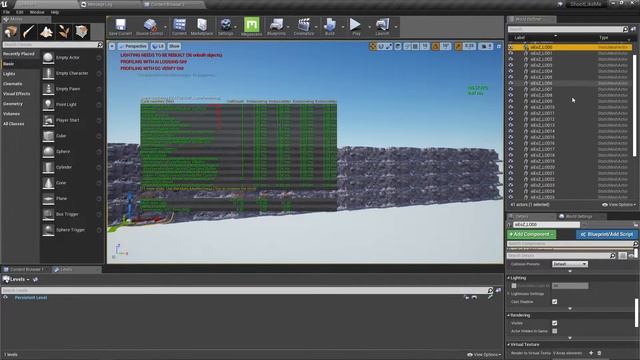The image size is (640, 360).
Task: Click the viewport Lit mode button
Action: (x=158, y=47)
